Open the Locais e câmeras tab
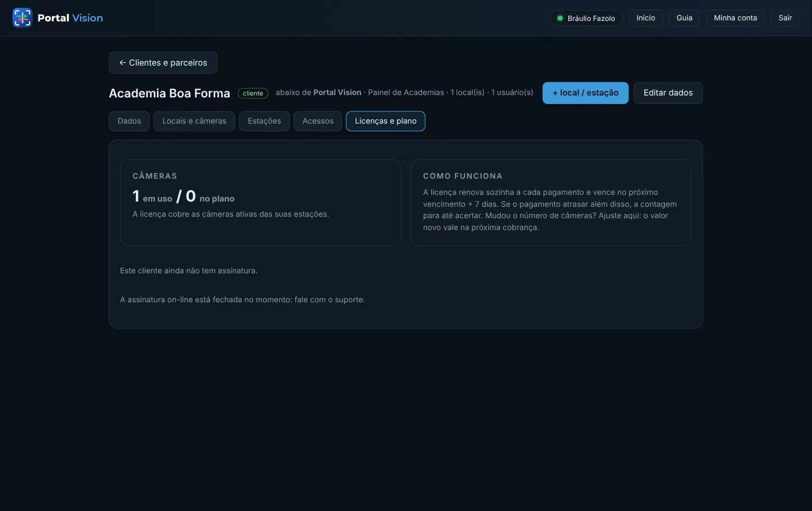Viewport: 812px width, 511px height. [x=194, y=121]
